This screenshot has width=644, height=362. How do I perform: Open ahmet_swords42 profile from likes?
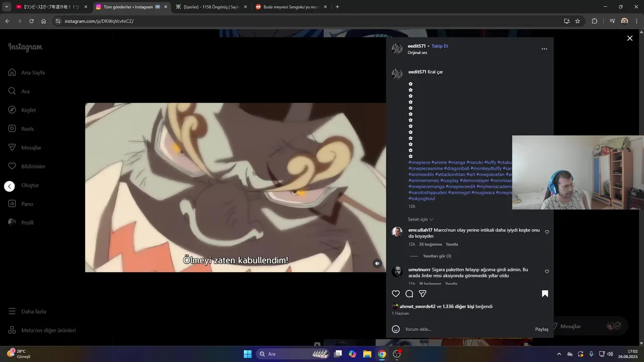[417, 306]
